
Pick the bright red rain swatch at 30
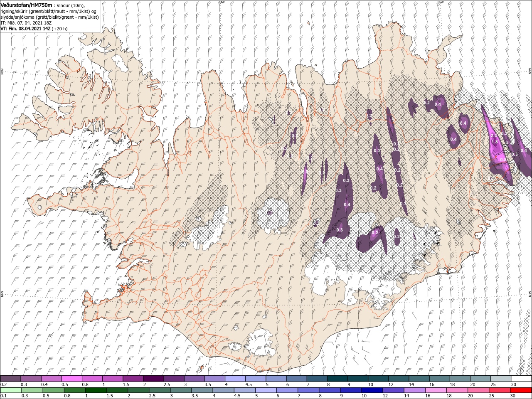click(521, 390)
